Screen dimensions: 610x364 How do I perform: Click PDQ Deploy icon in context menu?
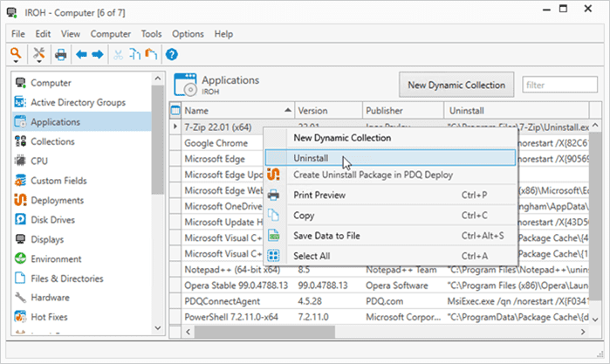tap(273, 175)
